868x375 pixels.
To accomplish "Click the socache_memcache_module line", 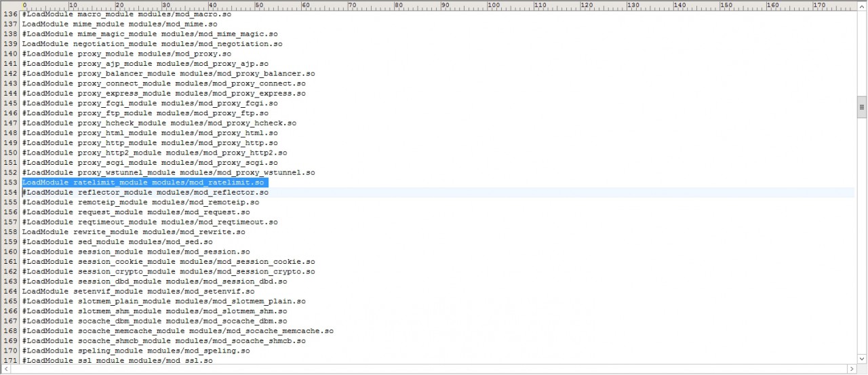I will [x=178, y=331].
